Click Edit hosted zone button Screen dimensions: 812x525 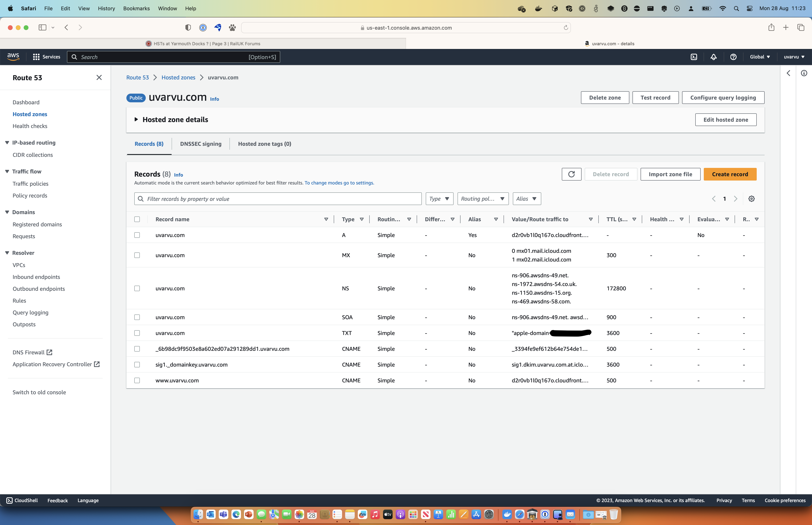pyautogui.click(x=726, y=120)
